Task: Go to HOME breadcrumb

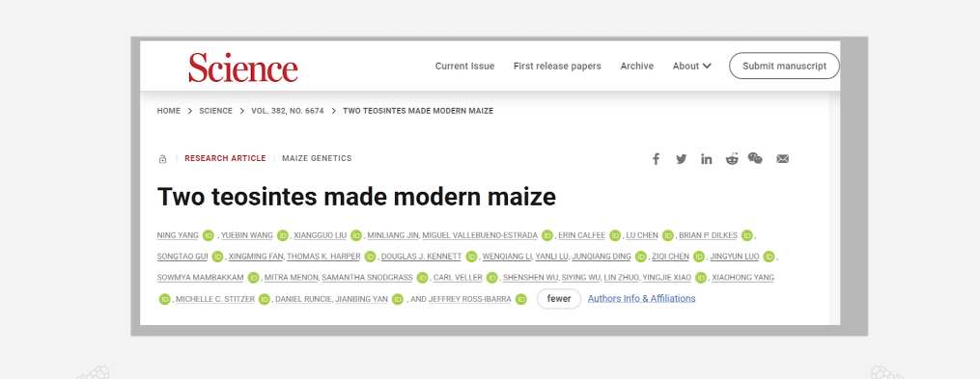Action: point(169,111)
